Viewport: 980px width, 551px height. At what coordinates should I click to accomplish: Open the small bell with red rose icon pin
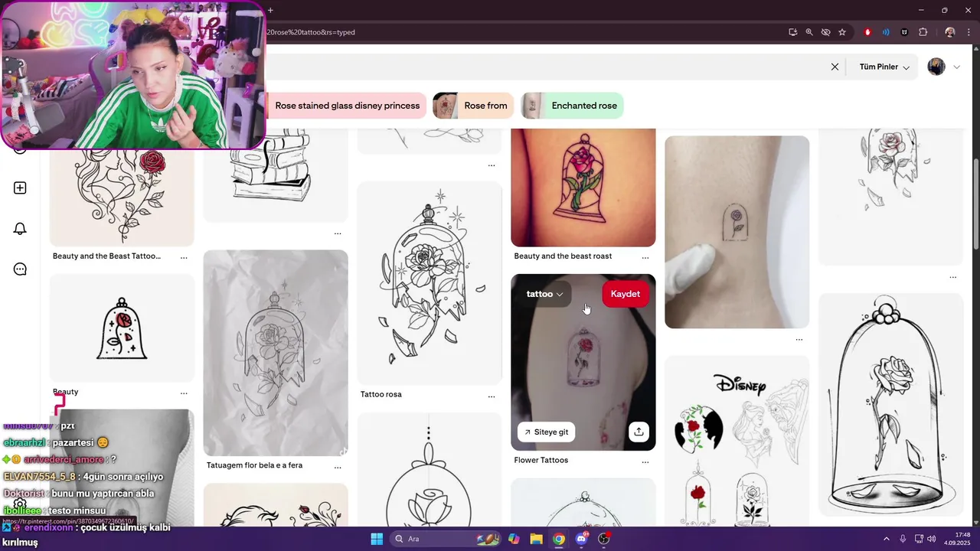(x=122, y=328)
